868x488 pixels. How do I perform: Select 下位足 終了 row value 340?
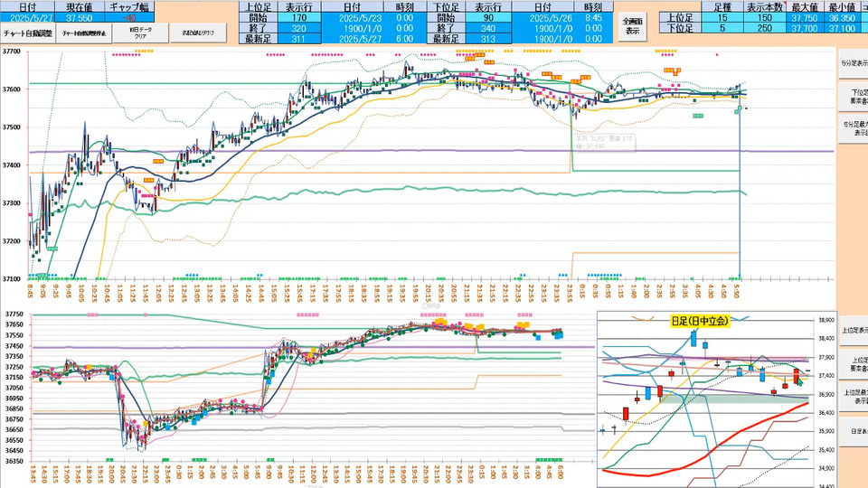(487, 28)
